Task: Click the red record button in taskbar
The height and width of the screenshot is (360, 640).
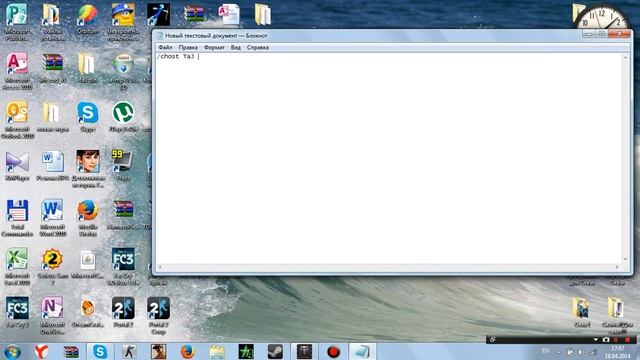Action: [333, 351]
